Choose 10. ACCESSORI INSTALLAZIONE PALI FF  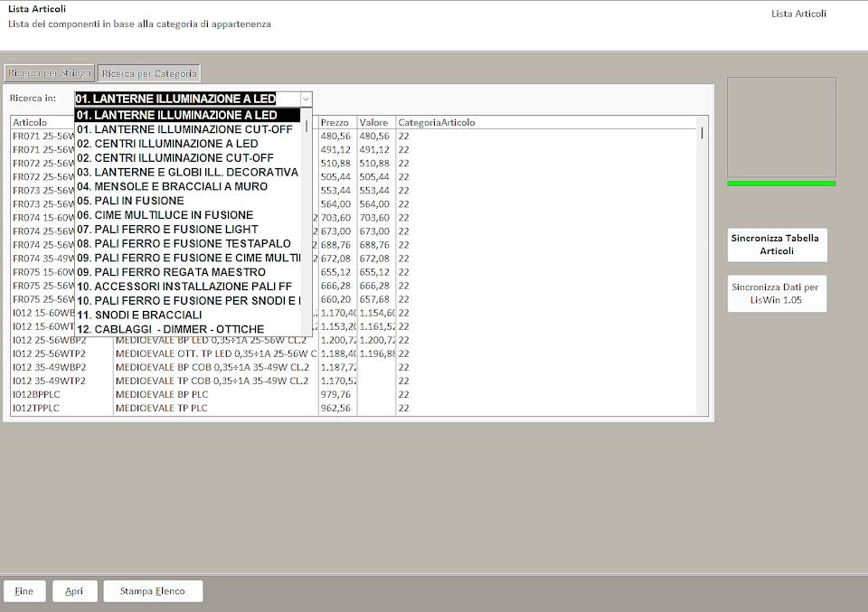(188, 287)
